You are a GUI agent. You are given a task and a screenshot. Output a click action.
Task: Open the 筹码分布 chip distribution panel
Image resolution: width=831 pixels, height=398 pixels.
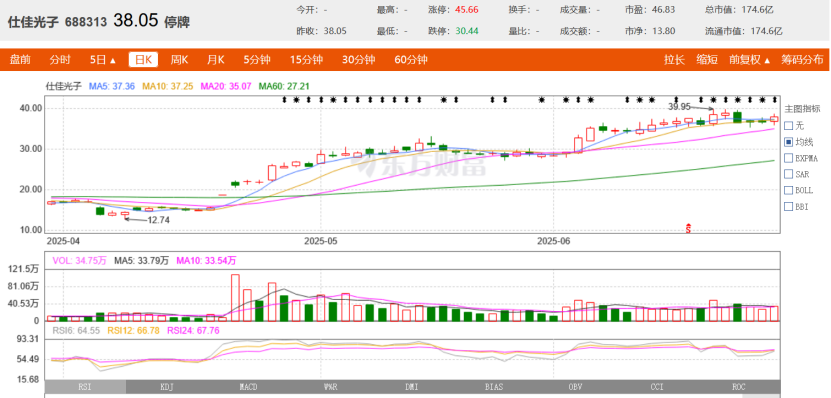coord(802,60)
